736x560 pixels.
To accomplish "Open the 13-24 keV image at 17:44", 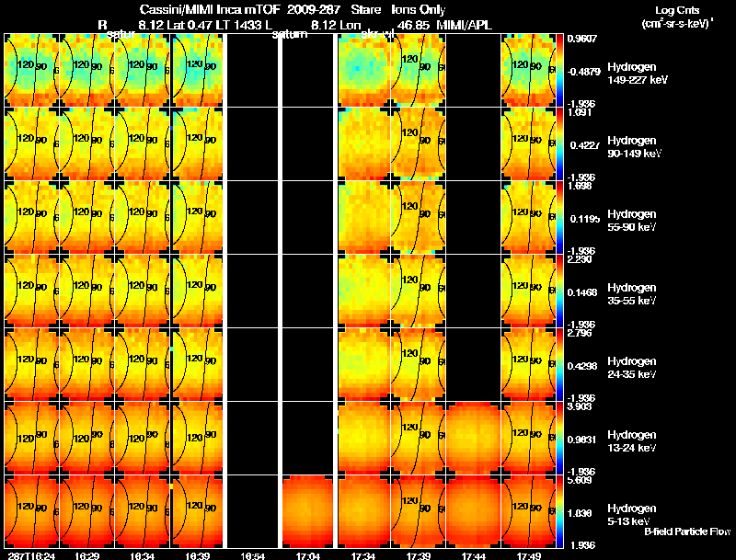I will (473, 439).
